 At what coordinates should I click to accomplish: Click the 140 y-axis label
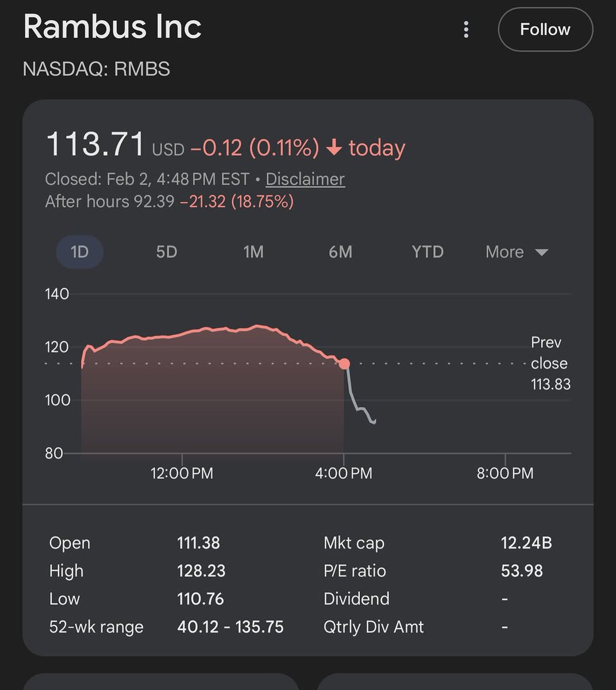[x=57, y=294]
